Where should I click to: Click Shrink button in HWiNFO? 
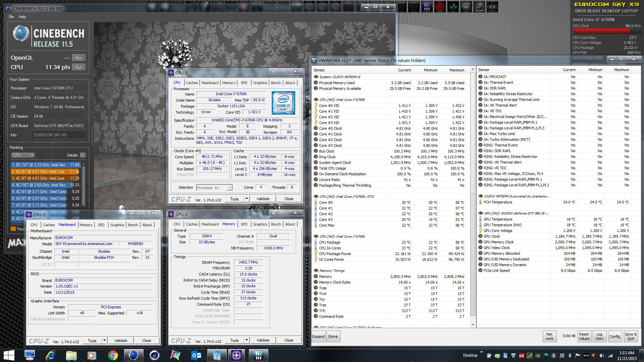333,337
